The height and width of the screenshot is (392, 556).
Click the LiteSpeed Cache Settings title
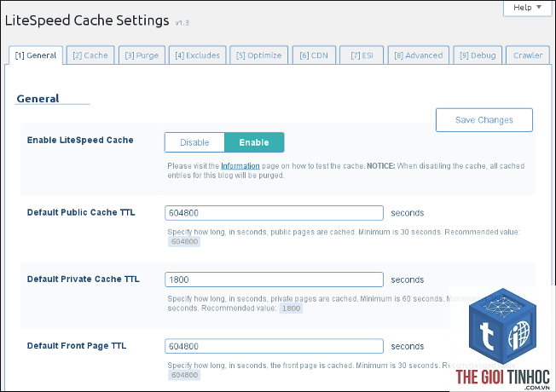[87, 20]
